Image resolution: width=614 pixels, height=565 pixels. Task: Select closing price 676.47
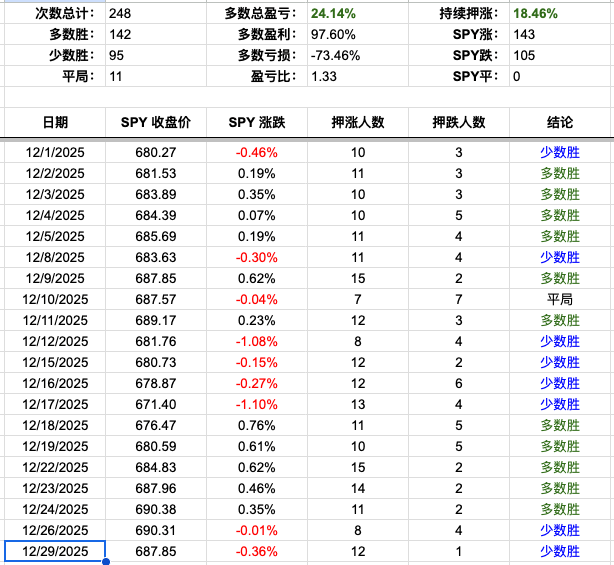pos(156,426)
